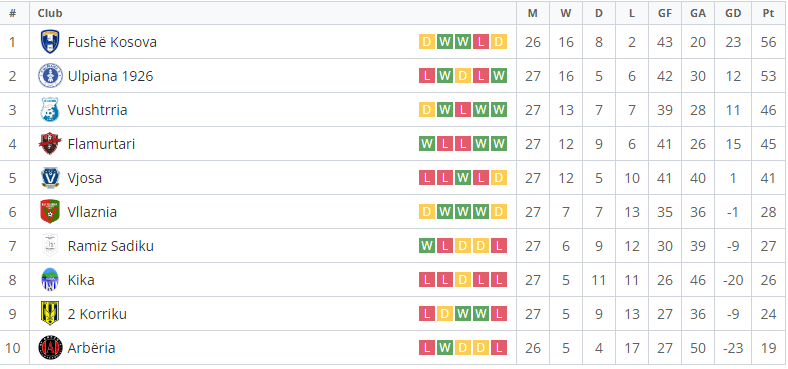Click Vjosa's green W form badge

point(463,178)
